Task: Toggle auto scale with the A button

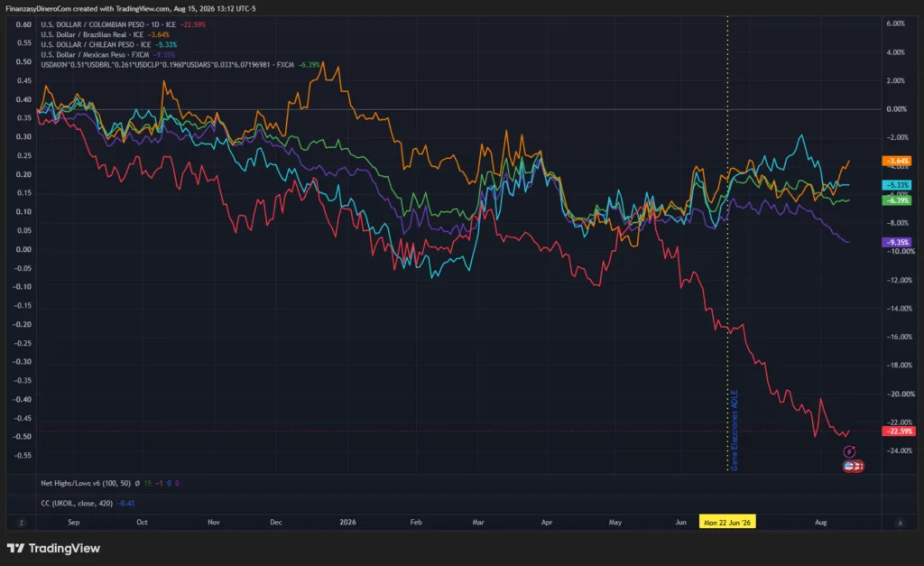Action: coord(900,523)
